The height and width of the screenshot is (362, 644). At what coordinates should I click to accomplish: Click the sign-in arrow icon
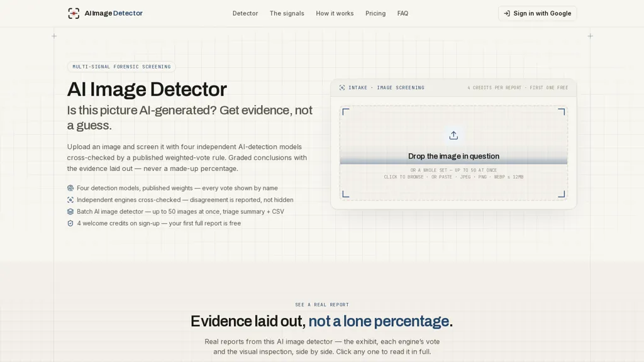click(x=507, y=13)
